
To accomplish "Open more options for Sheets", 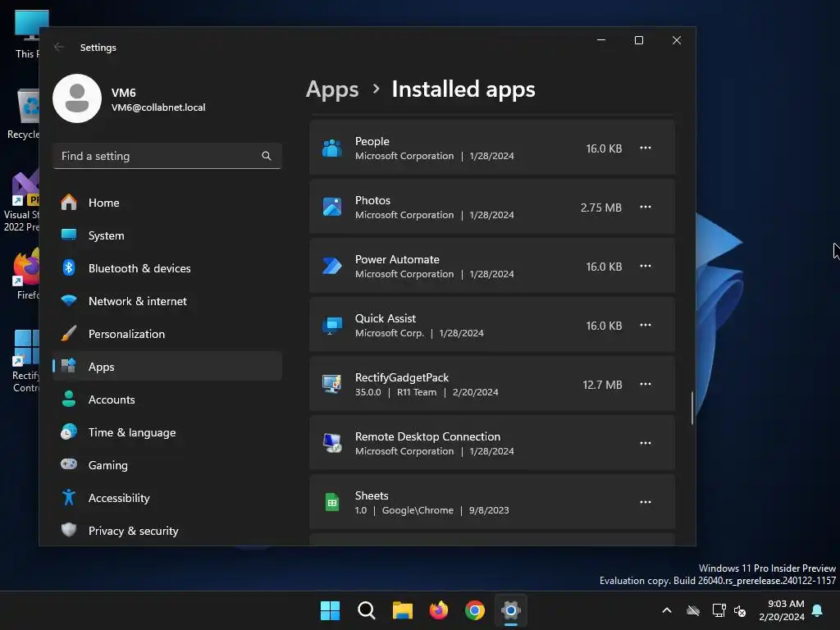I will [646, 502].
